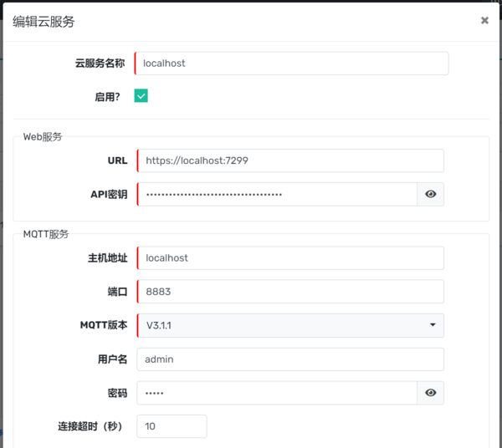Image resolution: width=502 pixels, height=448 pixels.
Task: Open the MQTT版本 dropdown
Action: tap(289, 325)
